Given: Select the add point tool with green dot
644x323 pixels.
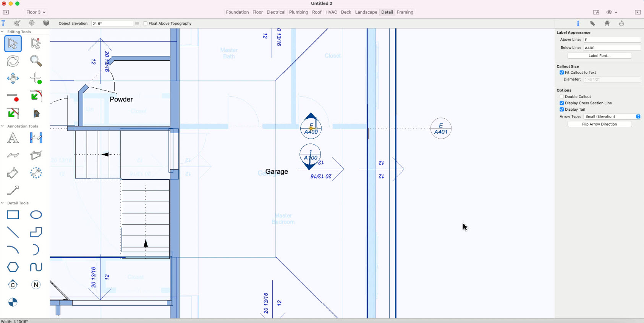Looking at the screenshot, I should (36, 79).
